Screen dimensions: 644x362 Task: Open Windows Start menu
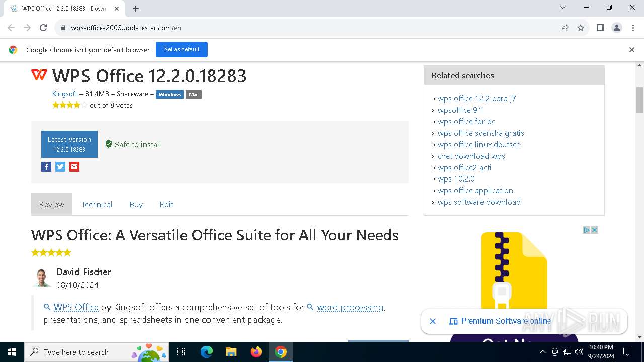point(12,352)
